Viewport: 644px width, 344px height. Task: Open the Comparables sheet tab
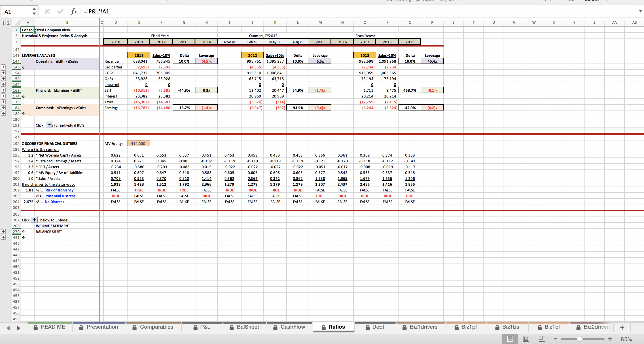153,327
